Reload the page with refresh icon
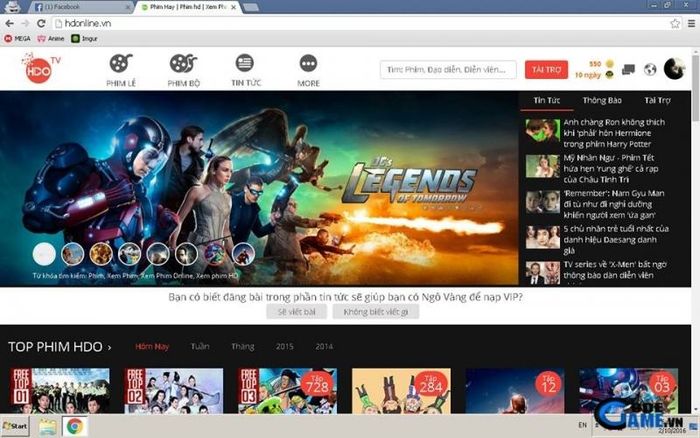The width and height of the screenshot is (700, 438). click(41, 23)
